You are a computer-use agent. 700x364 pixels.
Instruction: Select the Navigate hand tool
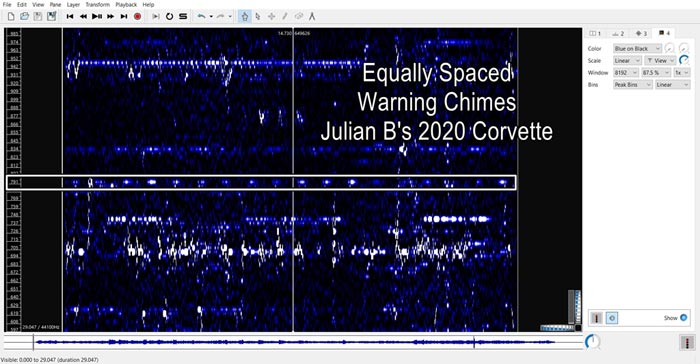pos(245,17)
